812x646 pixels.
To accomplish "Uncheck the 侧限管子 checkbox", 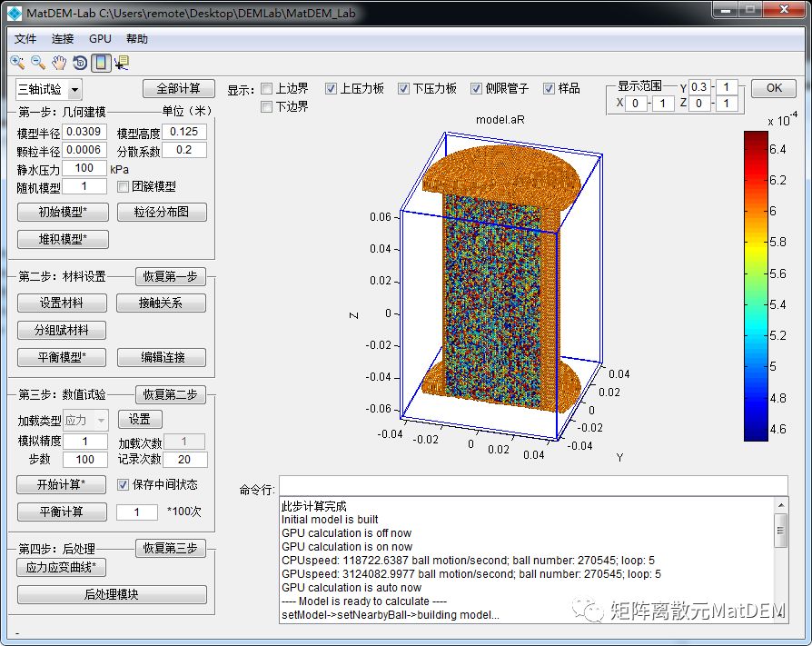I will pos(477,89).
